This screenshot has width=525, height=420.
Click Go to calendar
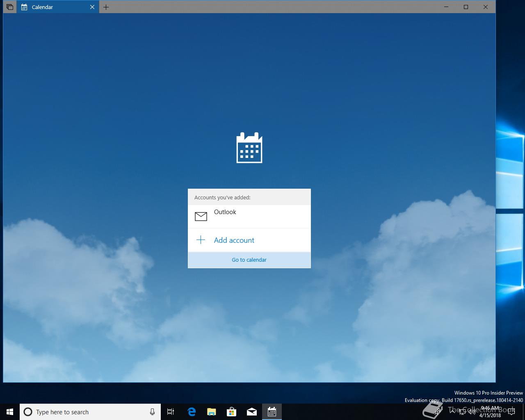click(x=249, y=260)
